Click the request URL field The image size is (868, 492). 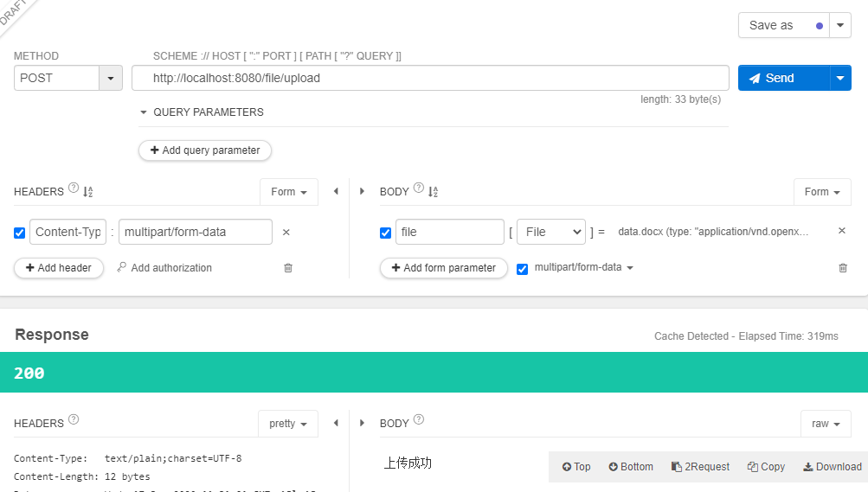pos(430,78)
